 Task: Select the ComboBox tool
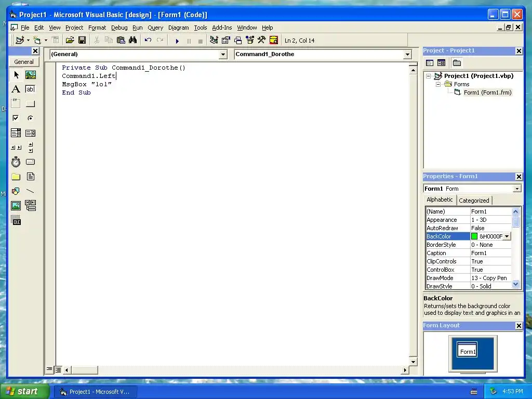[x=16, y=132]
